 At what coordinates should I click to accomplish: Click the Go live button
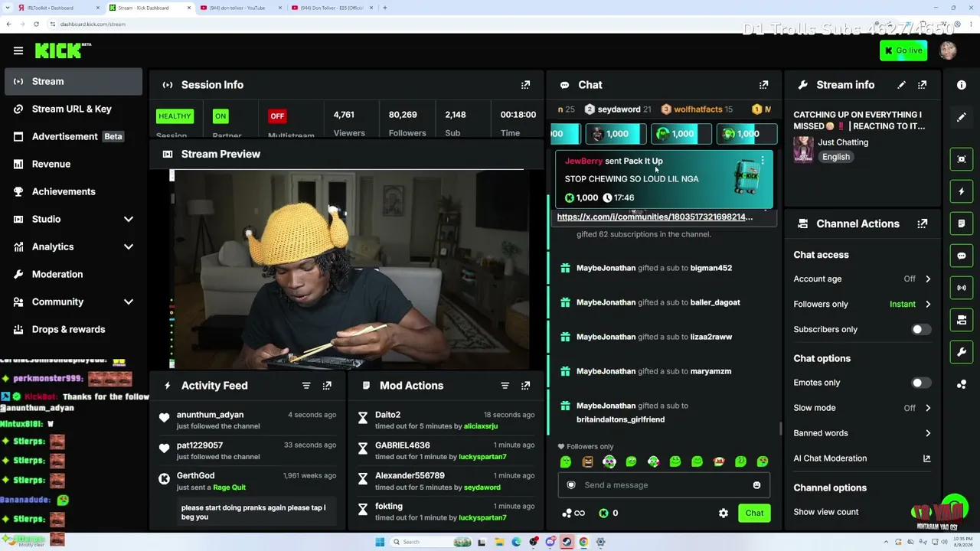[x=903, y=51]
